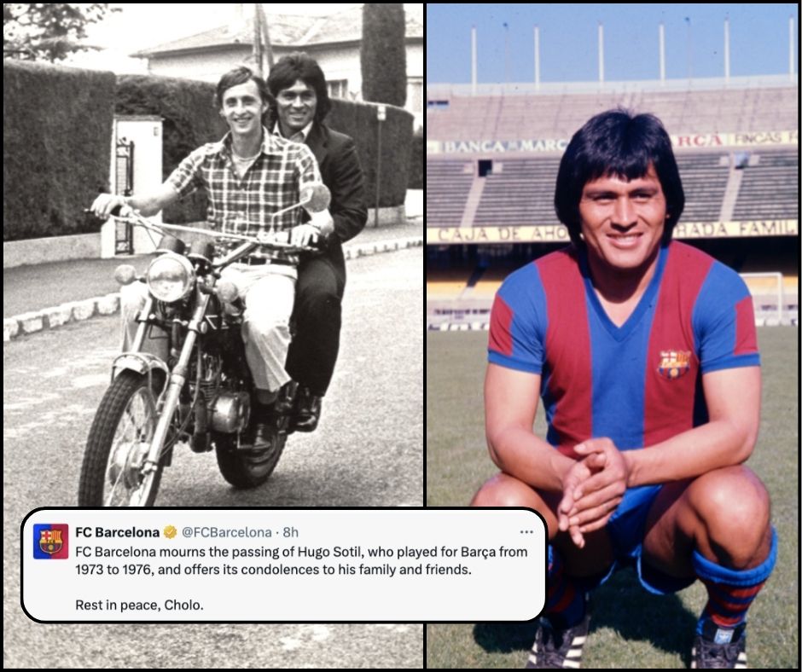Click the motorcycle's round headlight
802x672 pixels.
169,278
